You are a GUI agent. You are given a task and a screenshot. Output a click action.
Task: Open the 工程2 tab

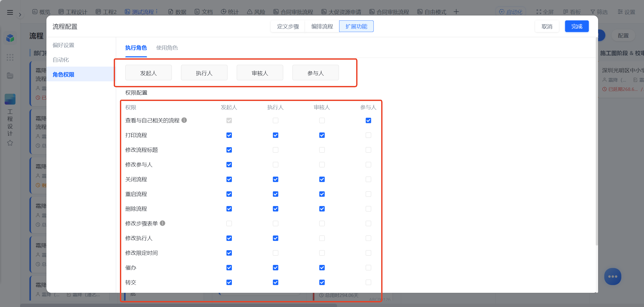[106, 12]
